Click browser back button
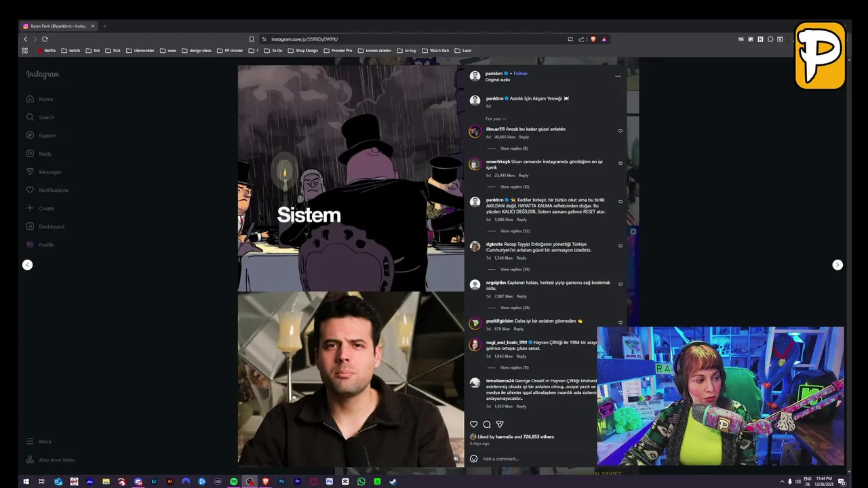This screenshot has height=488, width=868. (x=25, y=39)
